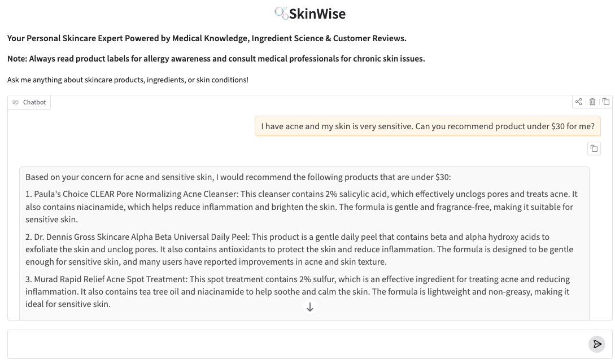The width and height of the screenshot is (615, 364).
Task: Copy the user message below the orange bubble
Action: coord(594,148)
